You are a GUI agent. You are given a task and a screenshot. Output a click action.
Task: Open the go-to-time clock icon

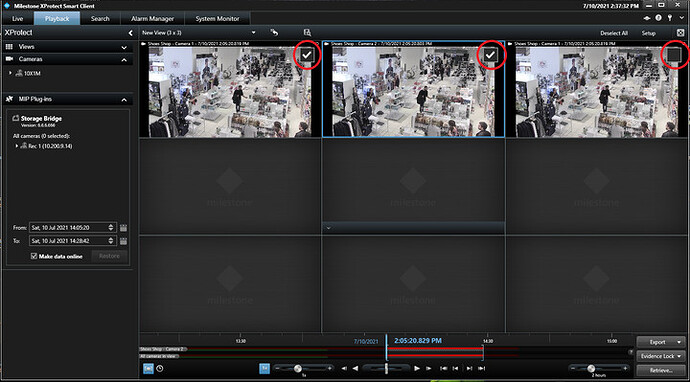pyautogui.click(x=160, y=368)
